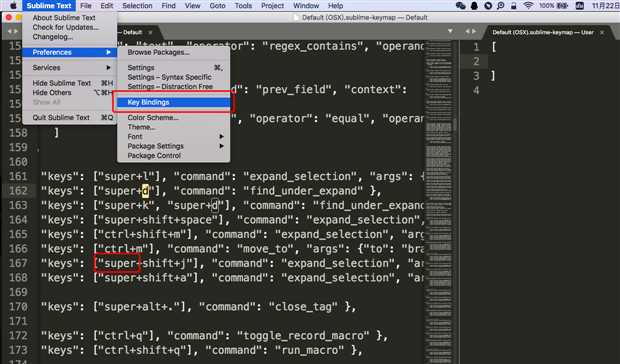Click the round bird icon in the menu bar
620x364 pixels.
pos(488,6)
